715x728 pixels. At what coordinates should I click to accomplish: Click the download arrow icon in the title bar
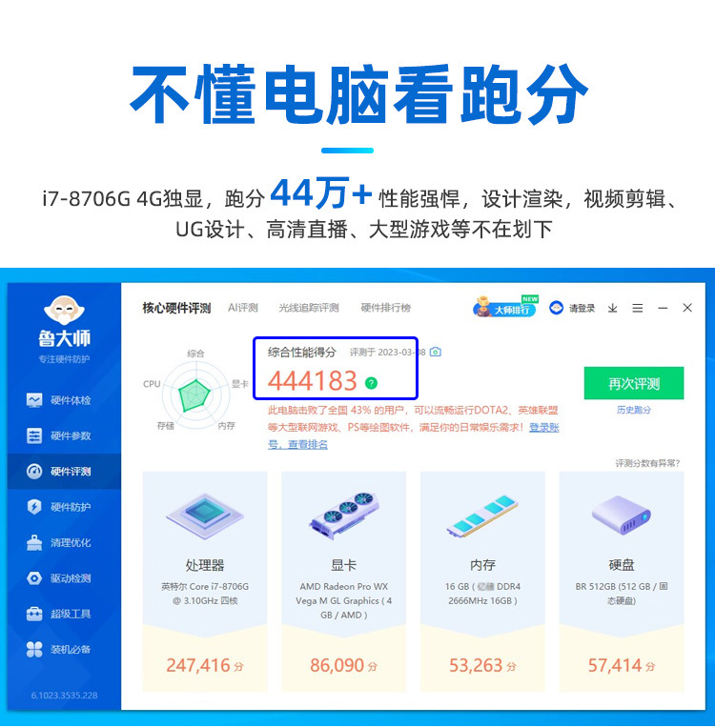613,308
